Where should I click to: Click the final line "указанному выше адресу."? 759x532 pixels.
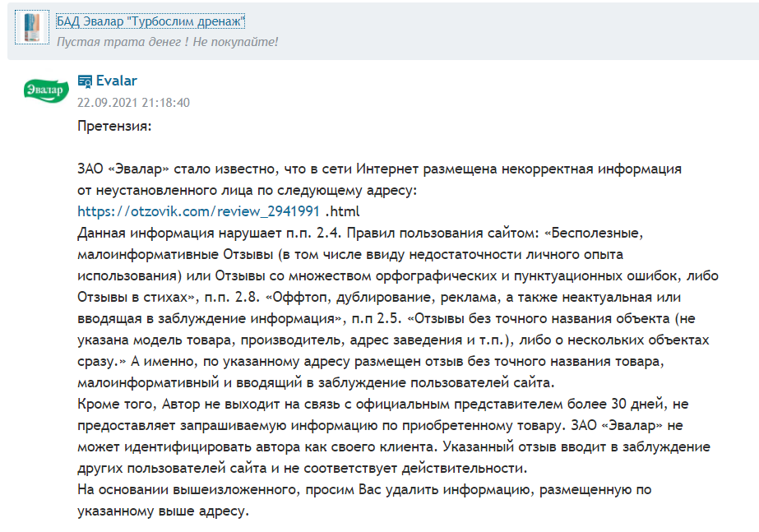tap(163, 511)
